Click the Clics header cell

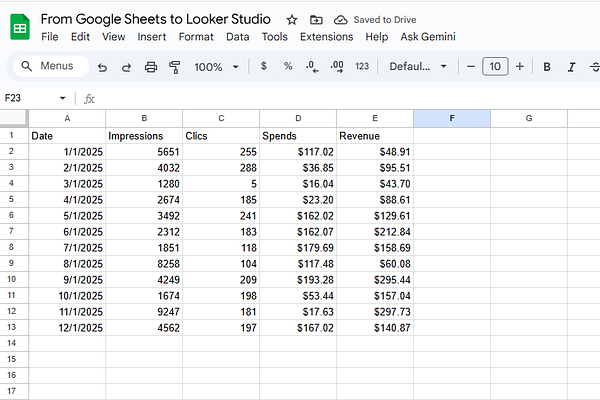click(221, 136)
